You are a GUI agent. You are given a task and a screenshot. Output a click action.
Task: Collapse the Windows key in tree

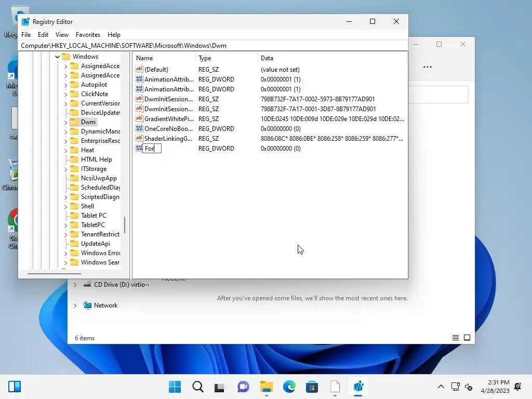point(57,57)
